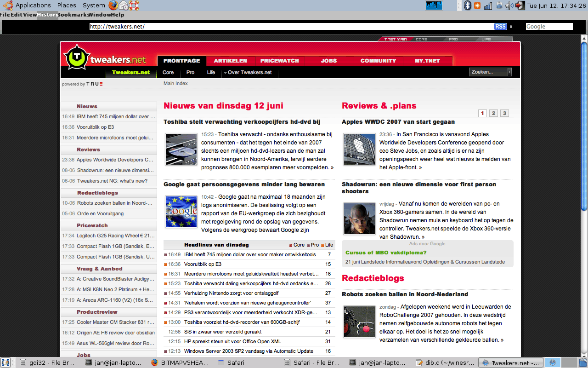Viewport: 588px width, 368px height.
Task: Open the Apple WWDC article thumbnail
Action: [x=359, y=149]
